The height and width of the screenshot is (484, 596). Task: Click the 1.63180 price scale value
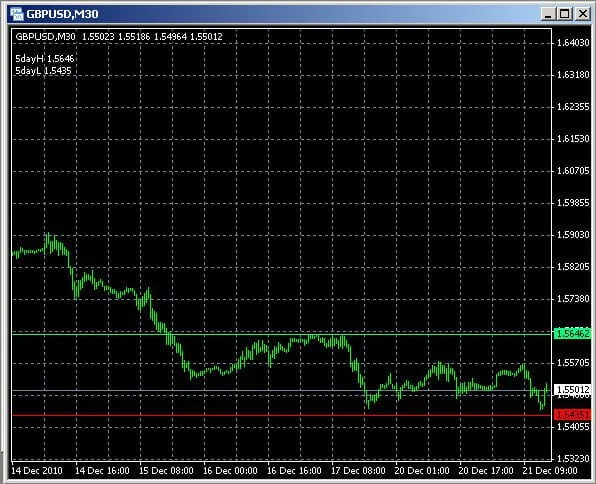tap(573, 75)
